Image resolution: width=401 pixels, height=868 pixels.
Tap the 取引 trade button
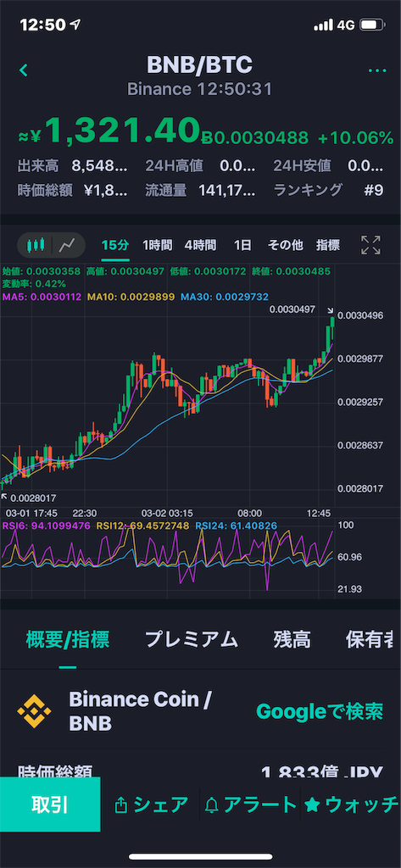(50, 804)
